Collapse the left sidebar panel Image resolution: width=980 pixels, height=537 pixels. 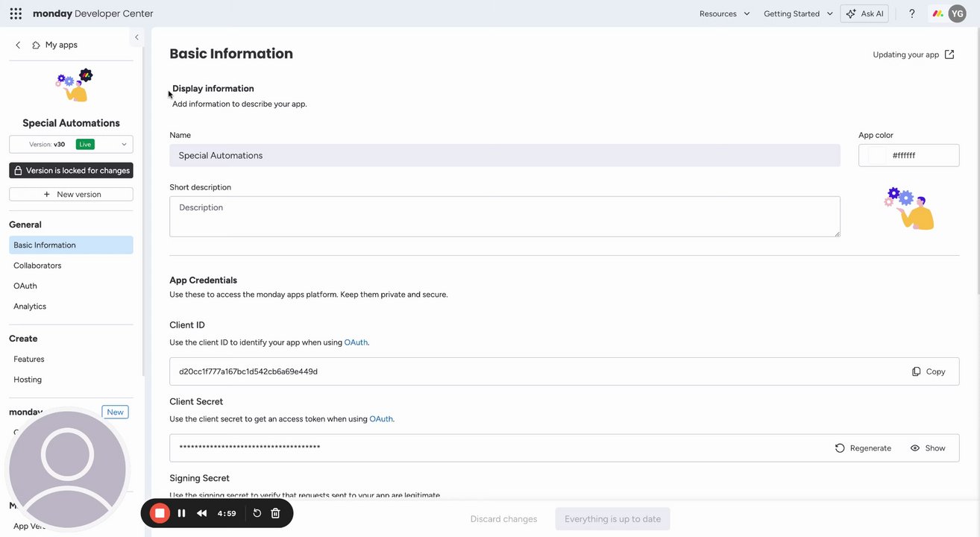click(136, 37)
